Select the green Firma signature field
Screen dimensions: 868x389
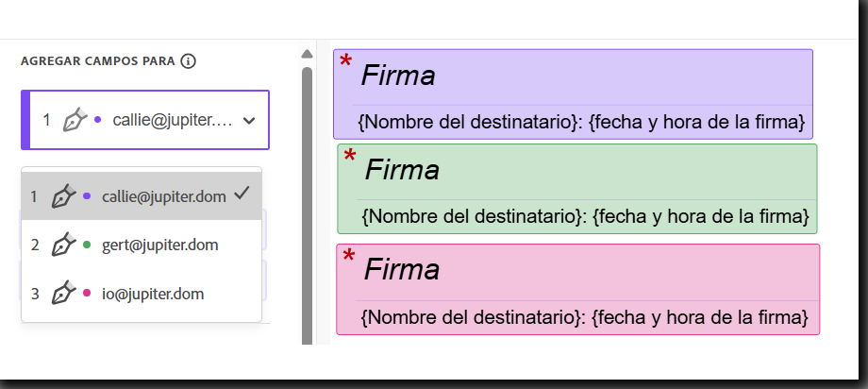click(576, 188)
